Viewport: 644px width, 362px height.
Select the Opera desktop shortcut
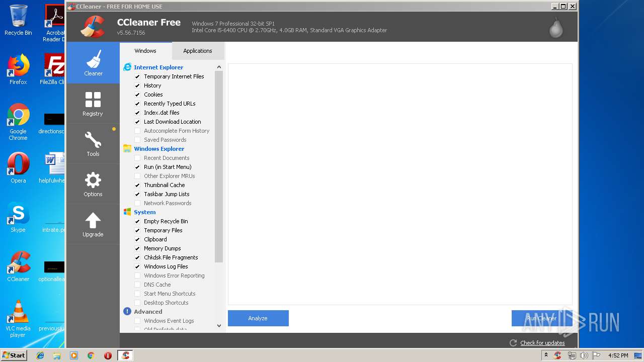18,168
